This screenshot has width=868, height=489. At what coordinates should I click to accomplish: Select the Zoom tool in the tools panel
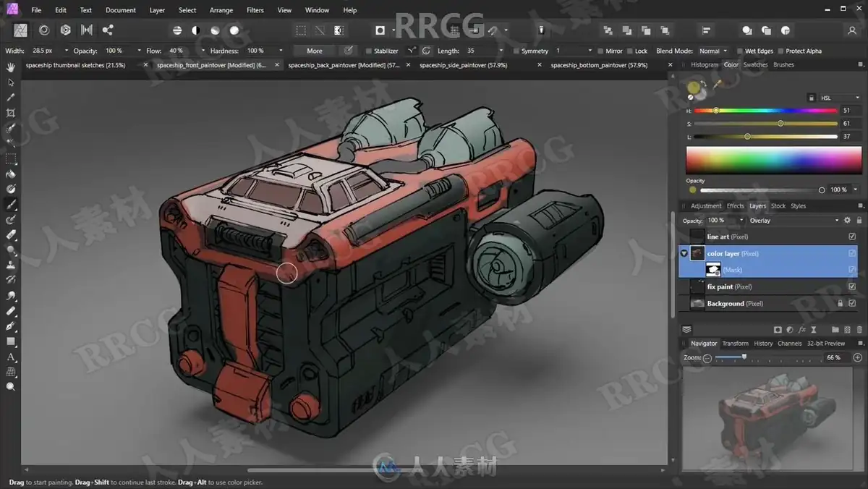[x=11, y=387]
